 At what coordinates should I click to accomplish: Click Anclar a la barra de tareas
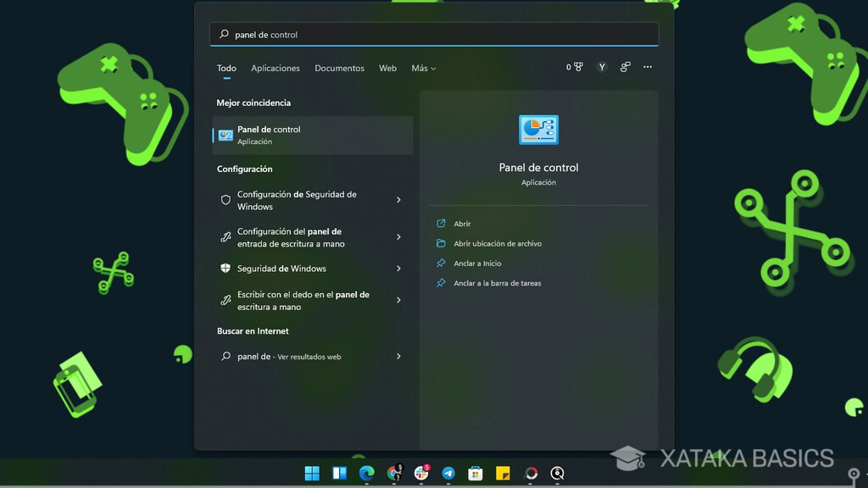(x=497, y=283)
